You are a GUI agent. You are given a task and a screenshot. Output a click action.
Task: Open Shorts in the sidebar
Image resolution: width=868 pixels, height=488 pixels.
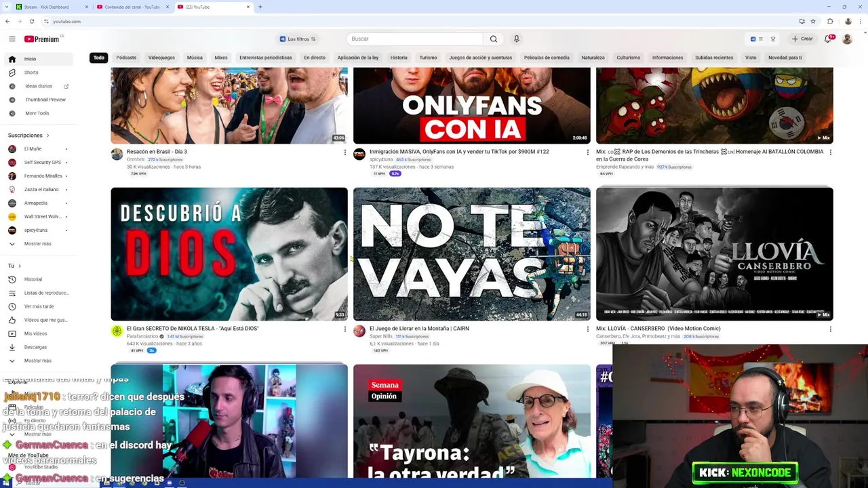click(39, 73)
